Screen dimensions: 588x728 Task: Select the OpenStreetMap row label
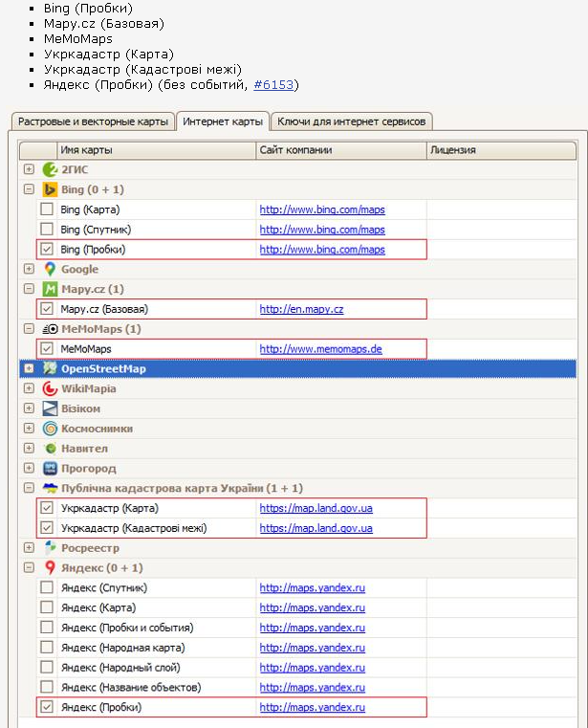(x=103, y=369)
